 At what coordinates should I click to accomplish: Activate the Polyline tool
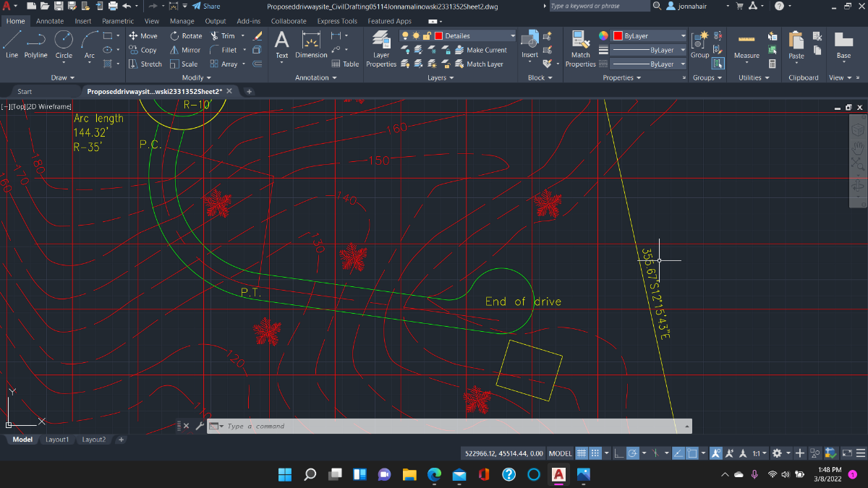[x=36, y=45]
